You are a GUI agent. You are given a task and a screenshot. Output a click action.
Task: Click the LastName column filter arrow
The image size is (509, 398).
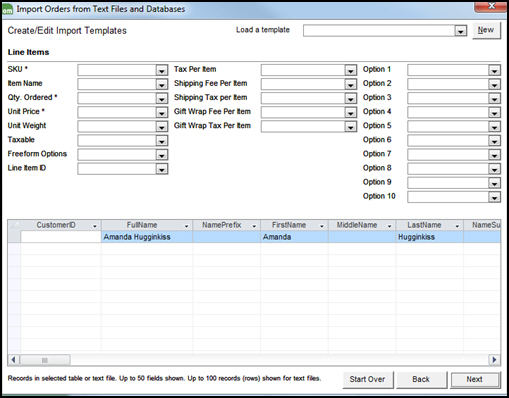(457, 226)
